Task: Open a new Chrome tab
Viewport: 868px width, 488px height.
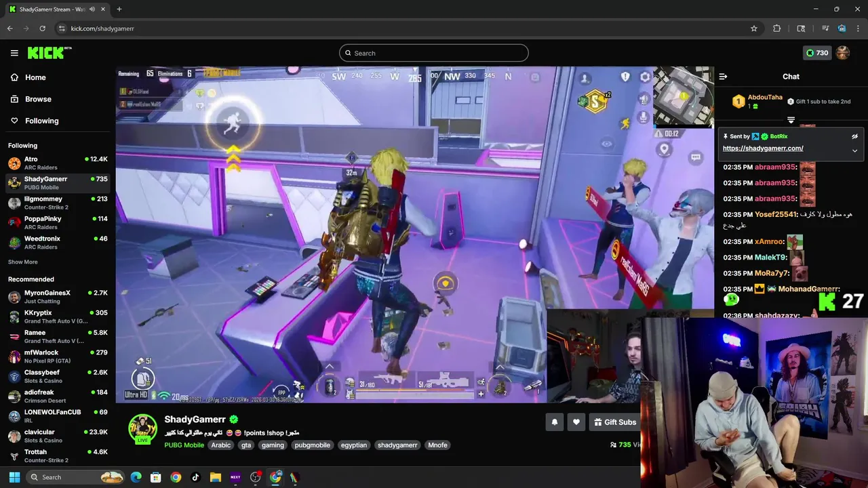Action: (119, 9)
